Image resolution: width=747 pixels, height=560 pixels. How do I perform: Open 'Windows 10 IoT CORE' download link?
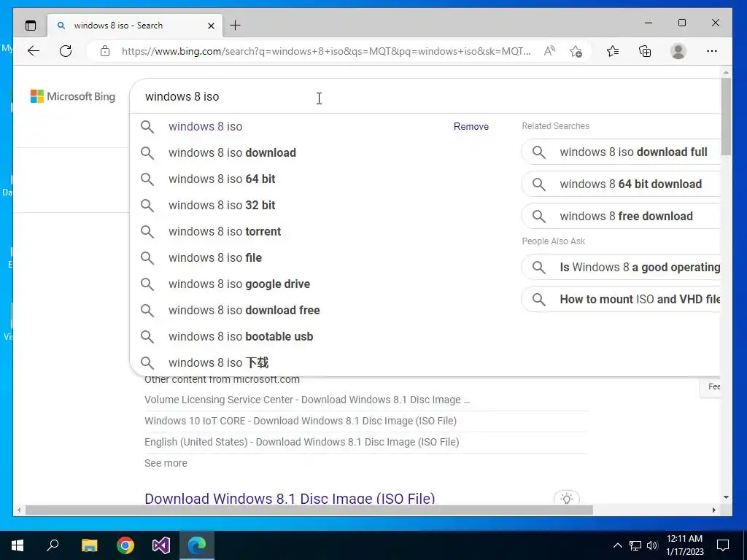300,421
